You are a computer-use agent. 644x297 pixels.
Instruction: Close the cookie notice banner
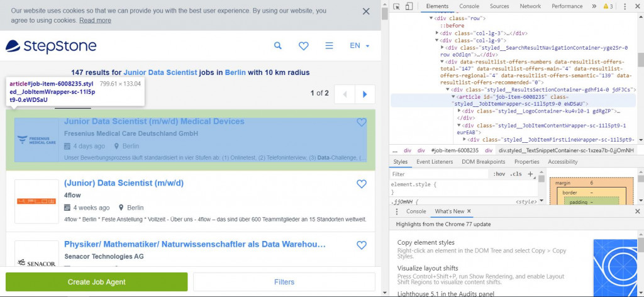(x=366, y=11)
